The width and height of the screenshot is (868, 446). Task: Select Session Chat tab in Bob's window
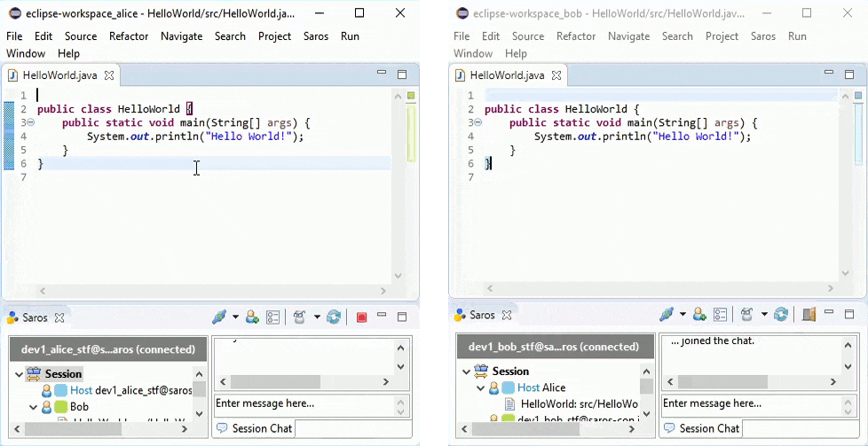tap(701, 428)
